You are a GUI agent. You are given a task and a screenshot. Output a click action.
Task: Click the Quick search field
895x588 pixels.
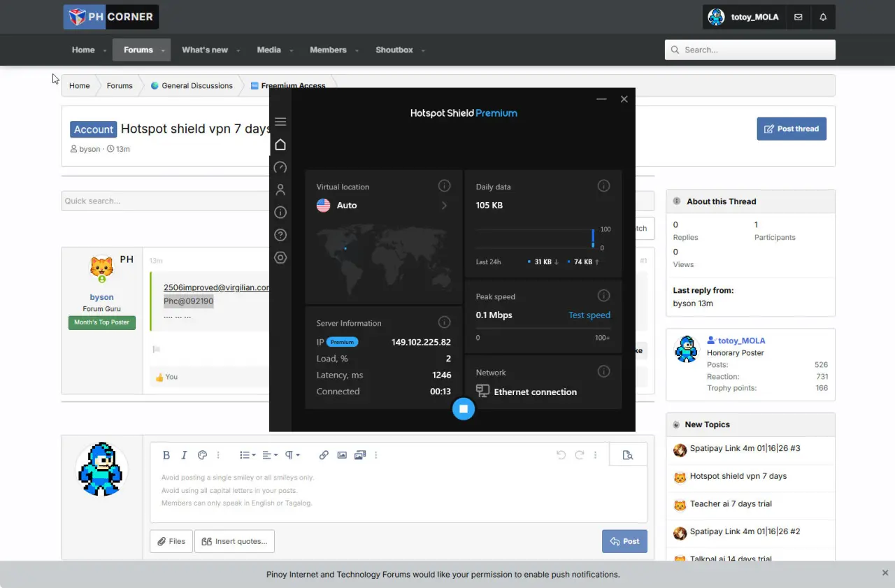tap(165, 201)
